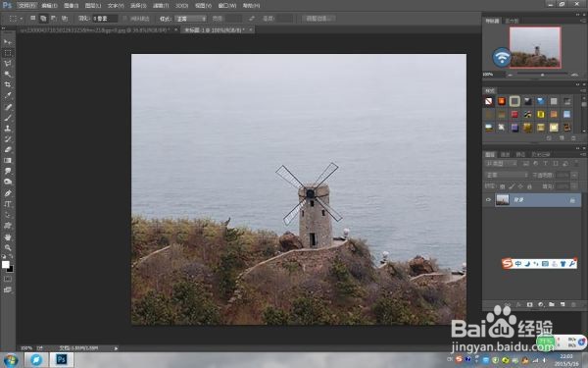Image resolution: width=588 pixels, height=368 pixels.
Task: Open the Layers panel menu
Action: (x=583, y=154)
